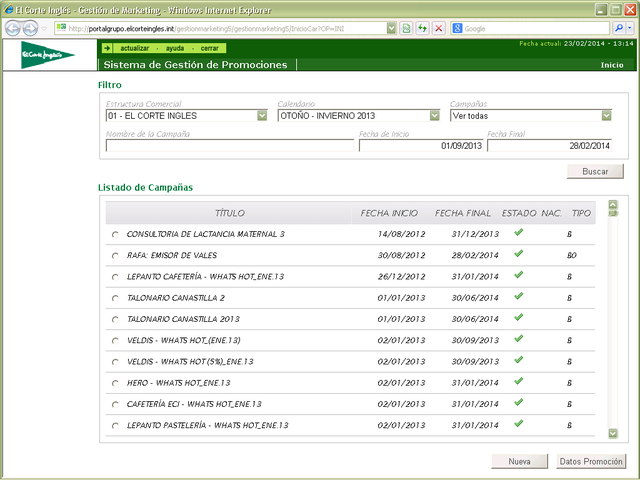Sort by FECHA INICIO column header
The height and width of the screenshot is (480, 640).
(389, 213)
